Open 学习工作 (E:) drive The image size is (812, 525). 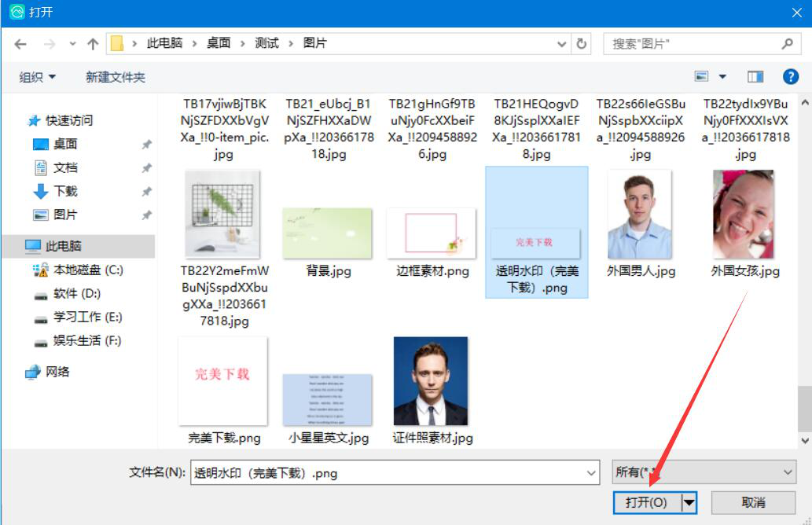click(87, 317)
